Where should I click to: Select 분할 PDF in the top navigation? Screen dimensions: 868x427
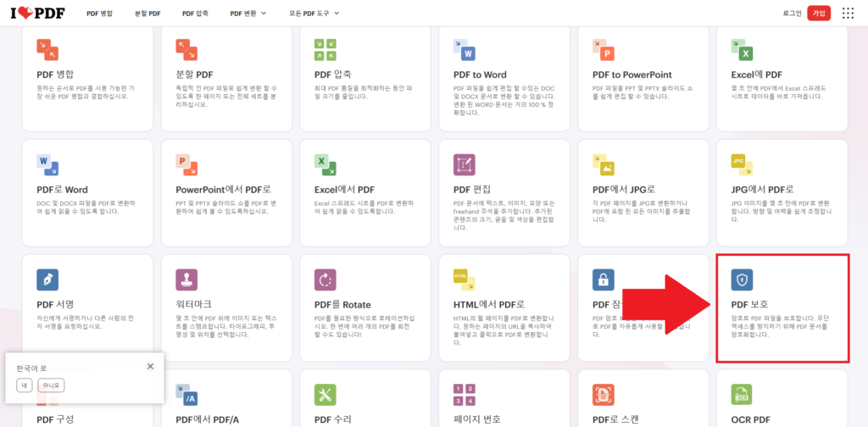[147, 14]
